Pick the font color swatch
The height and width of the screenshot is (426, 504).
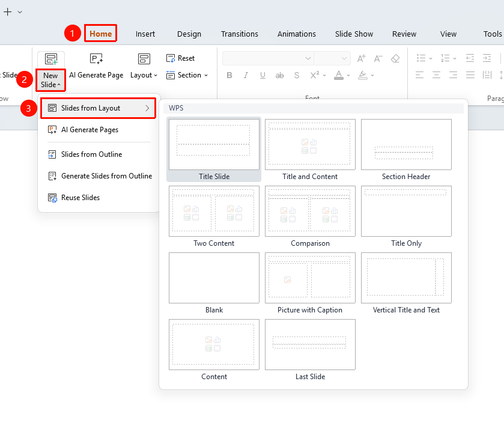coord(338,75)
